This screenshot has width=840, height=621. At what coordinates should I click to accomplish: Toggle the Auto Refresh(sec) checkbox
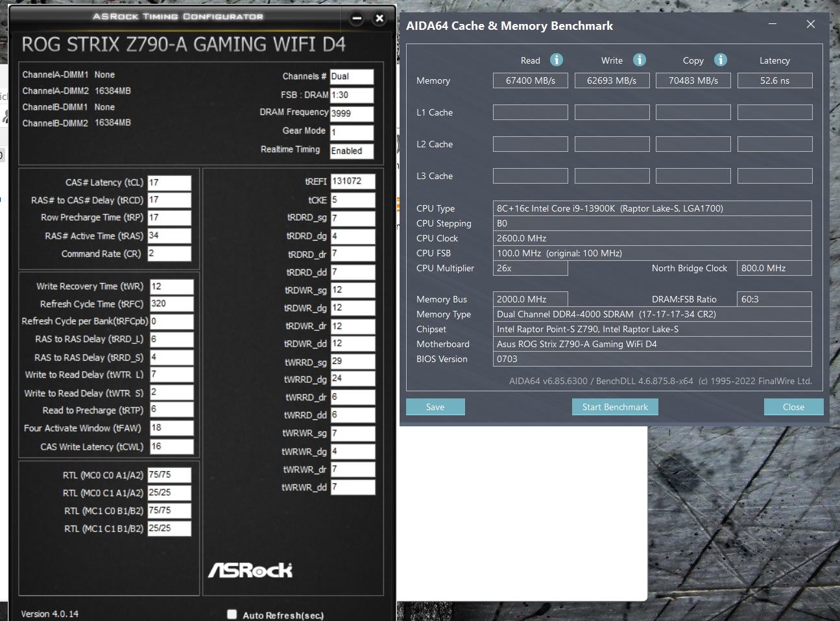coord(232,614)
